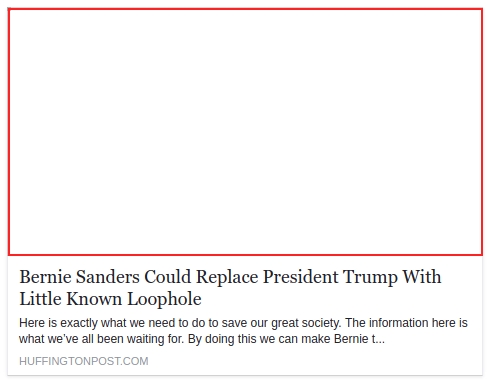Viewport: 490px width, 382px height.
Task: Click the red-bordered image placeholder center
Action: click(245, 132)
